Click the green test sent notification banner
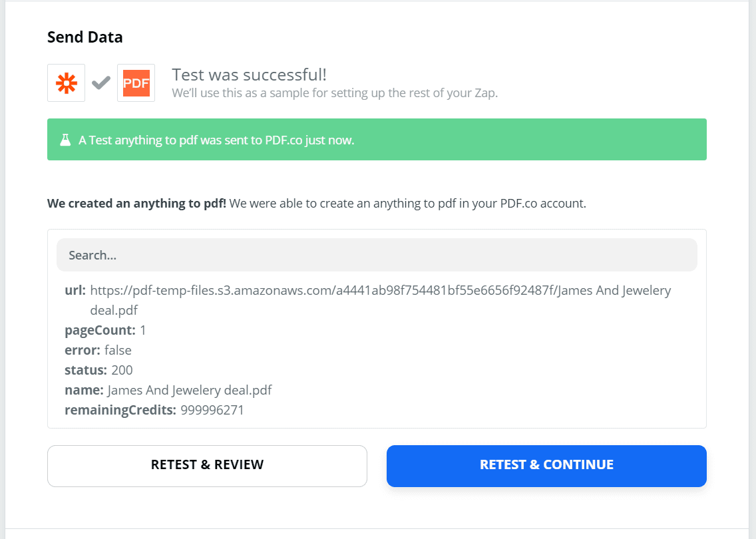 pos(377,140)
